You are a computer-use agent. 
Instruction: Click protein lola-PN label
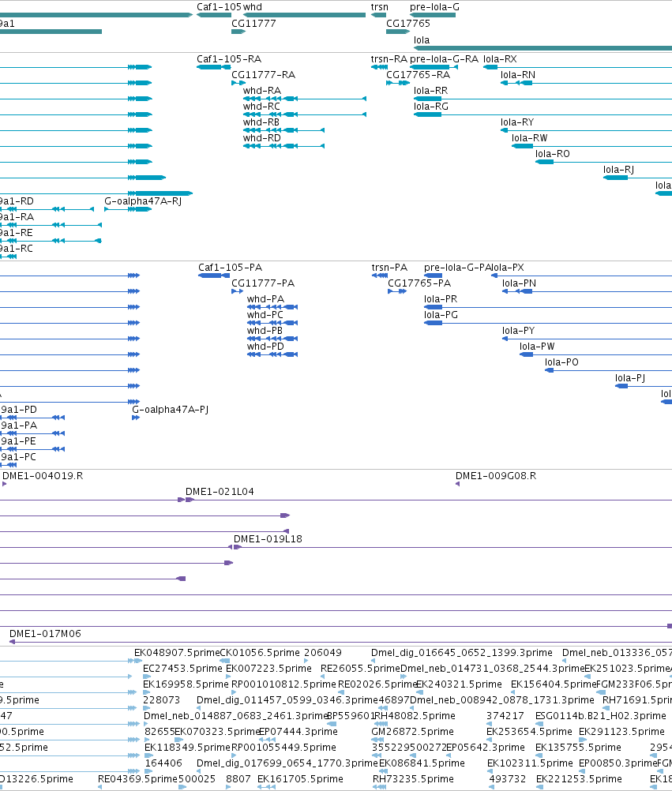(519, 283)
